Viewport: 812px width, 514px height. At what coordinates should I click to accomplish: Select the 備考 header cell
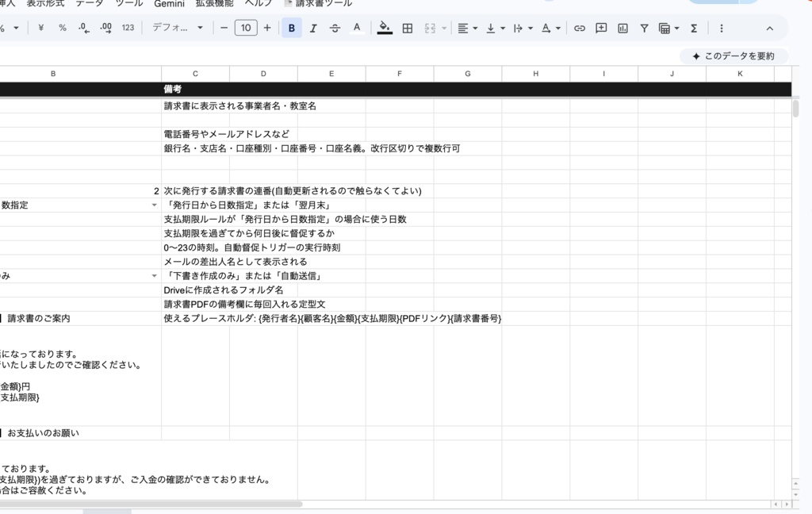pos(195,89)
